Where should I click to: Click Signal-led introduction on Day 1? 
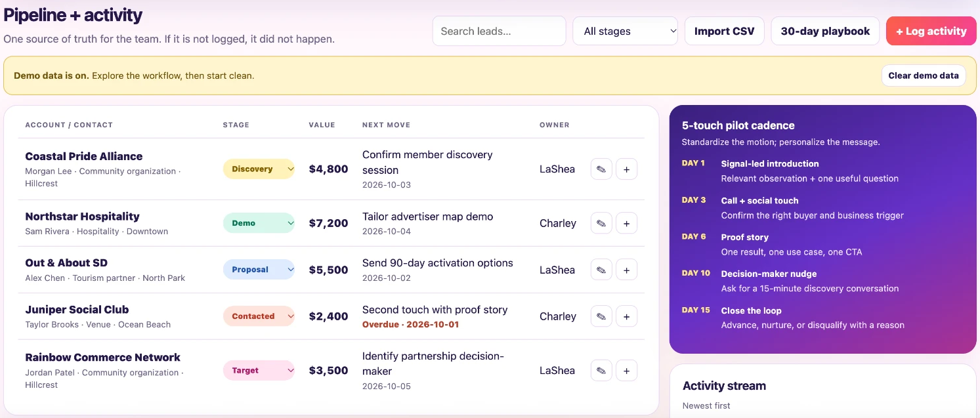pyautogui.click(x=770, y=164)
